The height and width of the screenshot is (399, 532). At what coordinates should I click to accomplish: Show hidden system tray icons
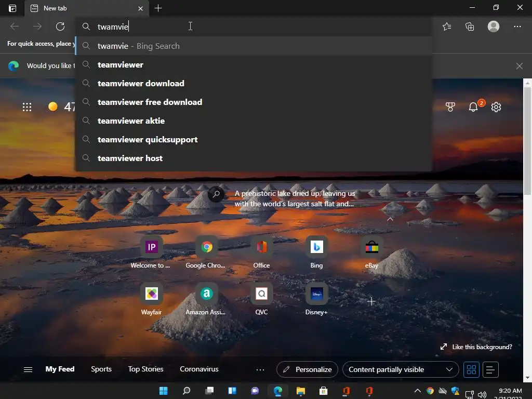pyautogui.click(x=418, y=391)
